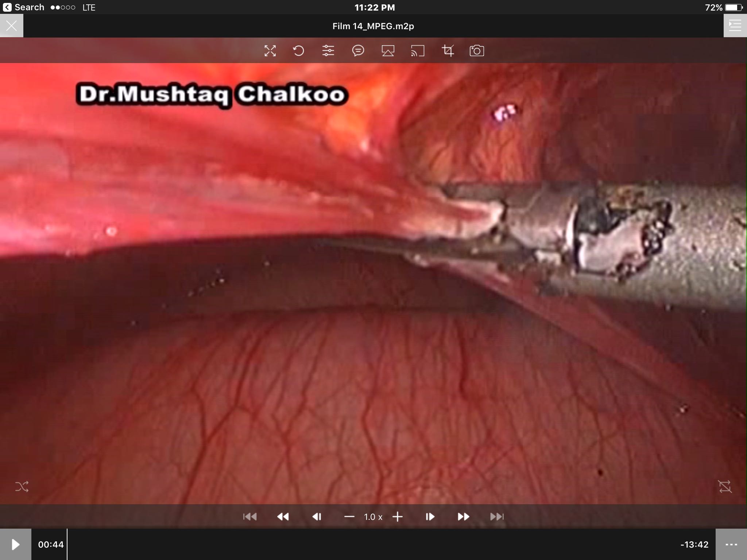Tap the seek bar progress marker

click(x=67, y=544)
